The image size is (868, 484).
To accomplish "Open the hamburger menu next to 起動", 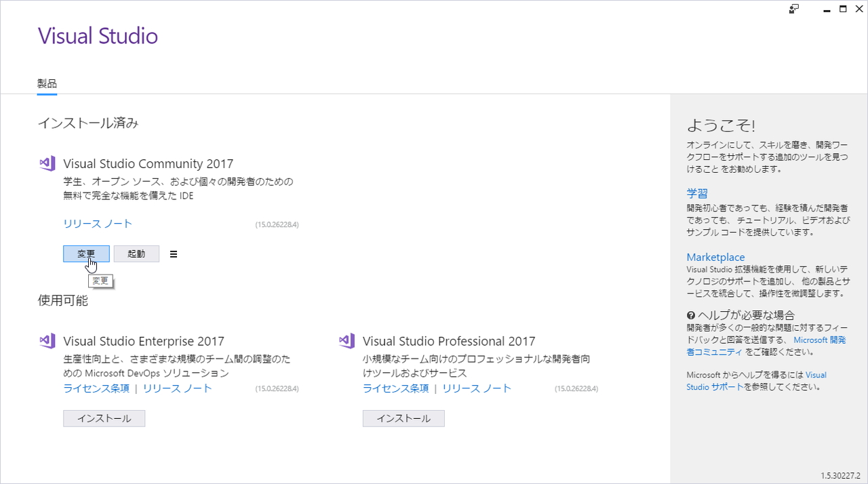I will [174, 254].
